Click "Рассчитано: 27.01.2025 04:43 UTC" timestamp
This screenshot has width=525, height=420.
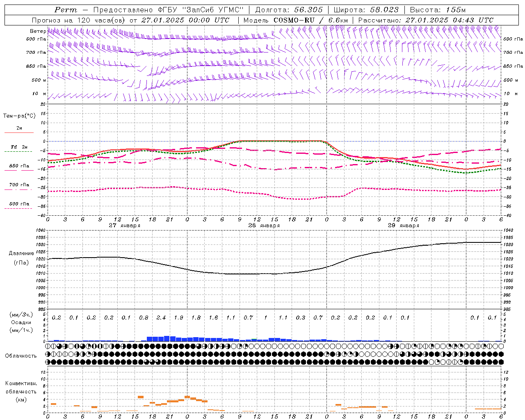[x=426, y=20]
